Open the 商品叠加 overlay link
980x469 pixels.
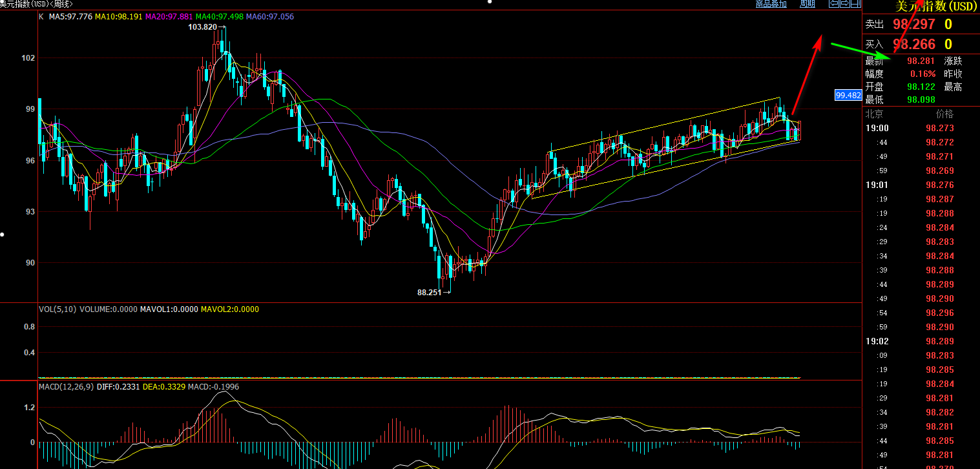(x=771, y=4)
